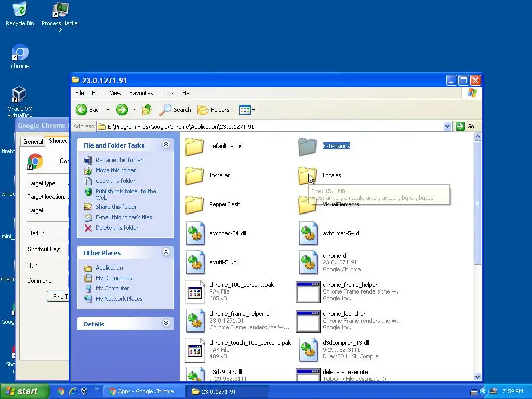Select avcodec-54.dll file icon

click(x=195, y=233)
